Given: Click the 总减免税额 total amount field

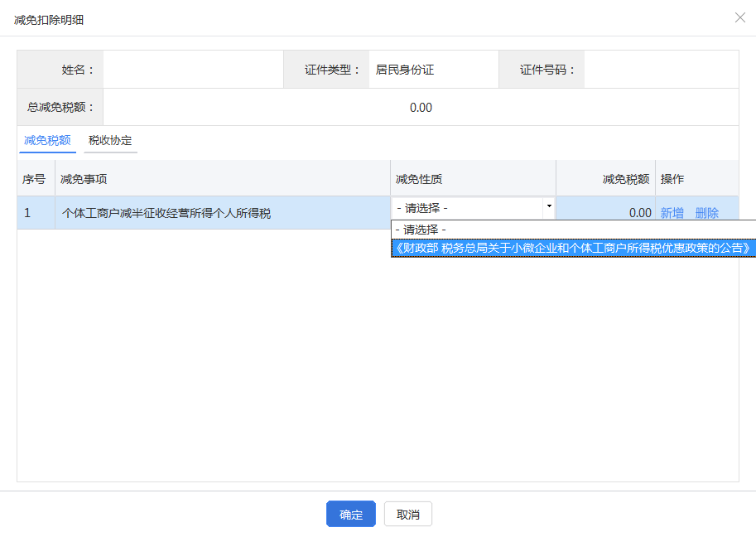Looking at the screenshot, I should tap(420, 108).
